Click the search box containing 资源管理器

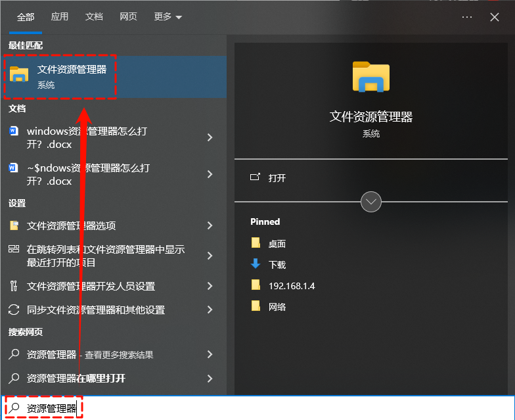257,408
